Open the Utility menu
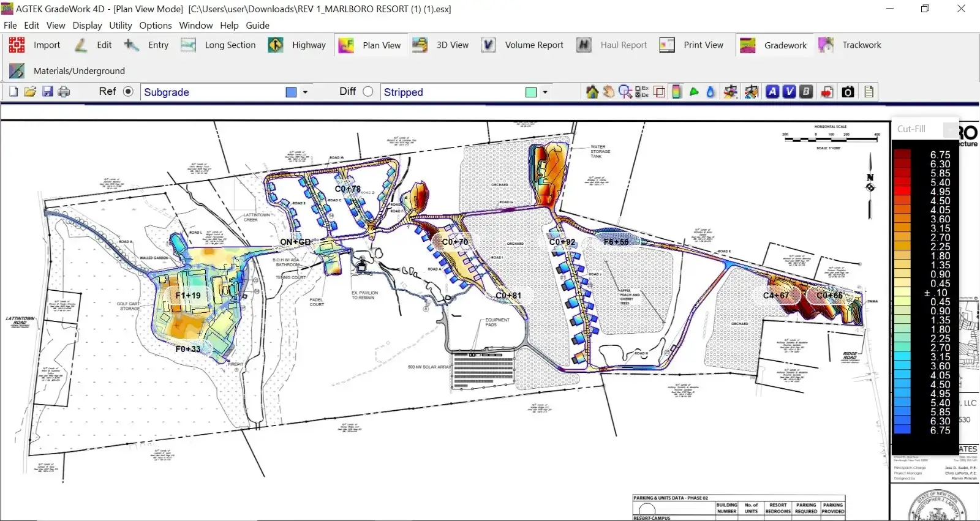The image size is (980, 521). coord(120,25)
